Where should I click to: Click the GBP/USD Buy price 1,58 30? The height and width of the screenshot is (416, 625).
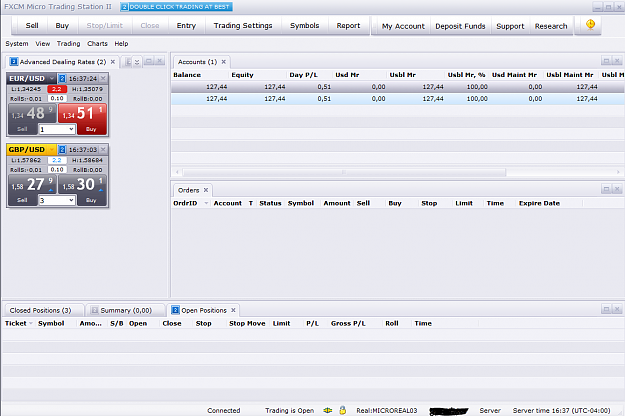click(83, 184)
